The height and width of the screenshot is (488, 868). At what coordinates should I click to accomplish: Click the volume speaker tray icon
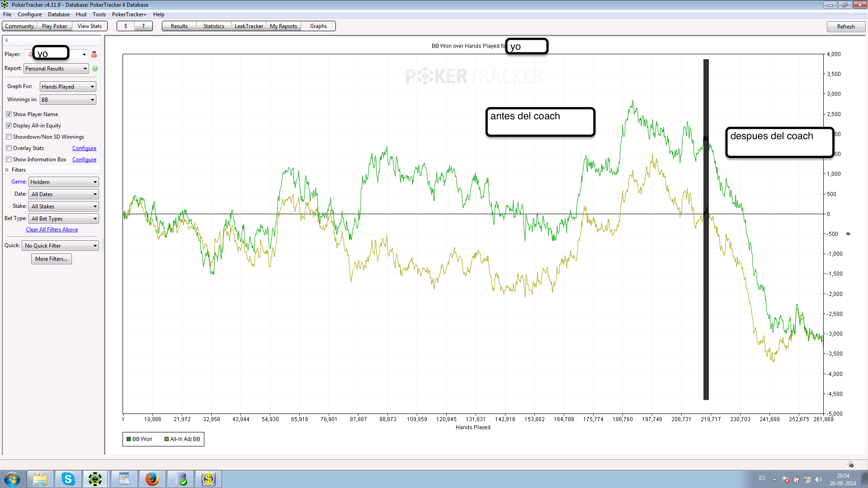(x=818, y=480)
